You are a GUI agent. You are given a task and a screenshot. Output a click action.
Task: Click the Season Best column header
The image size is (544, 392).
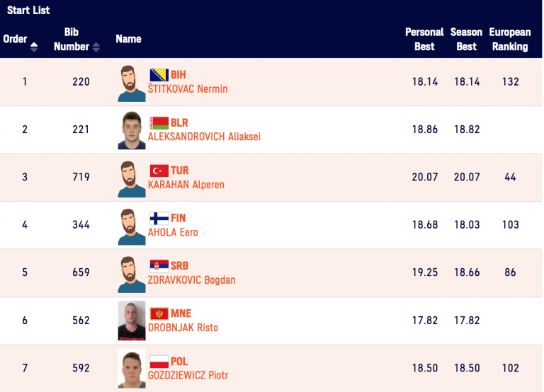[466, 39]
